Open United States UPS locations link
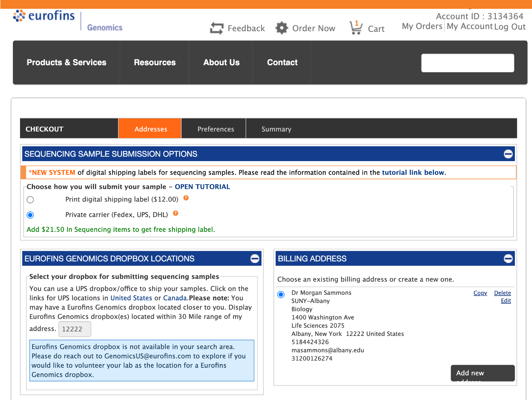The image size is (532, 400). point(131,298)
